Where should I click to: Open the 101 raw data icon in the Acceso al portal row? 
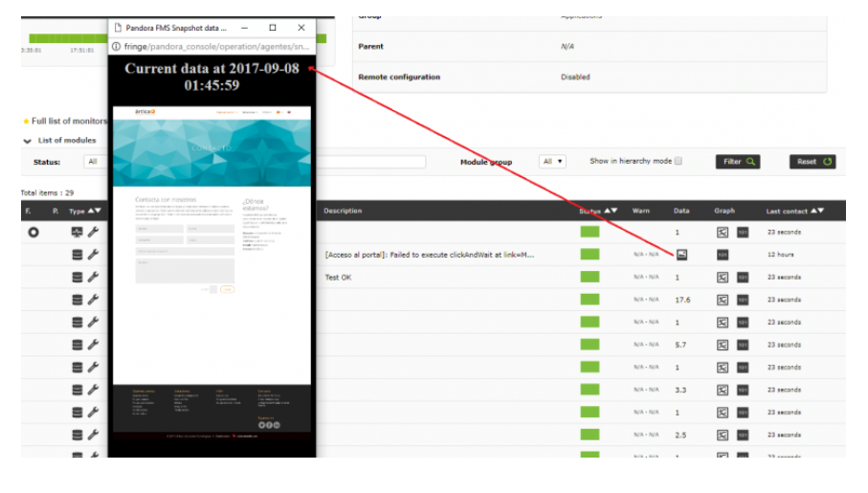723,255
